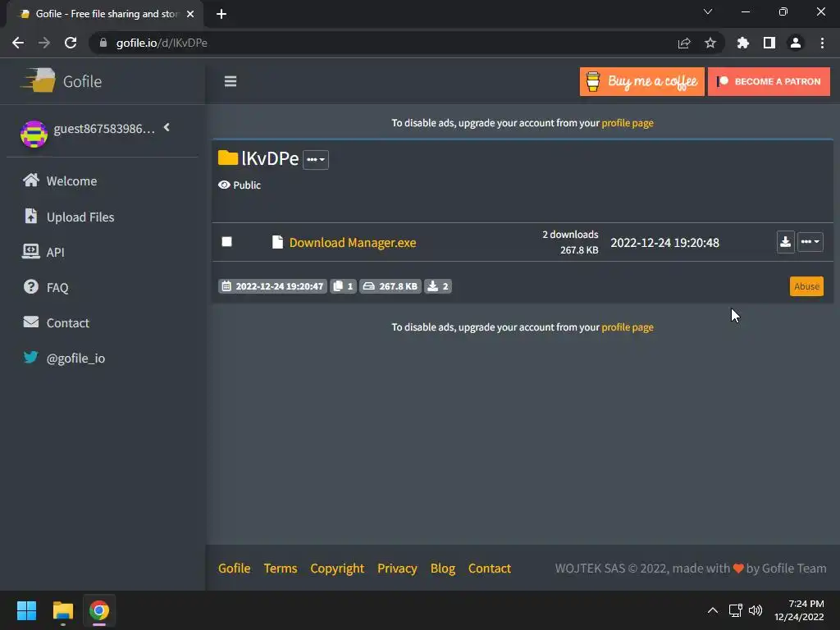Toggle Chrome side panel
840x630 pixels.
[769, 43]
